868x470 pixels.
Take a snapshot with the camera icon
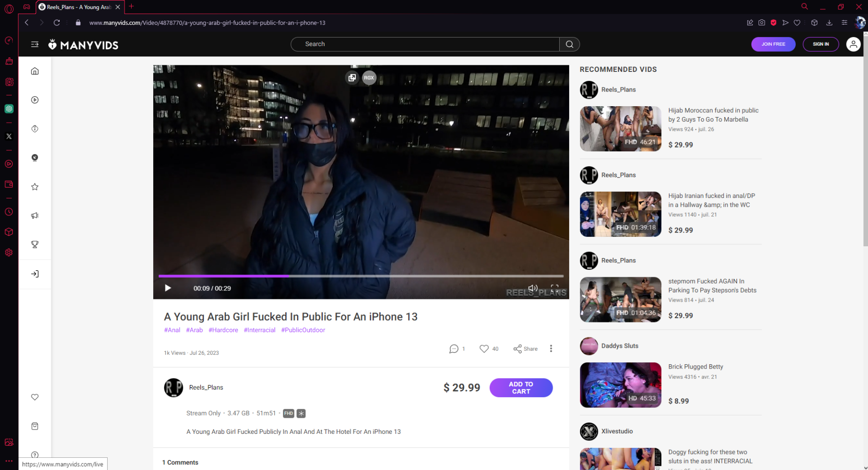point(761,23)
